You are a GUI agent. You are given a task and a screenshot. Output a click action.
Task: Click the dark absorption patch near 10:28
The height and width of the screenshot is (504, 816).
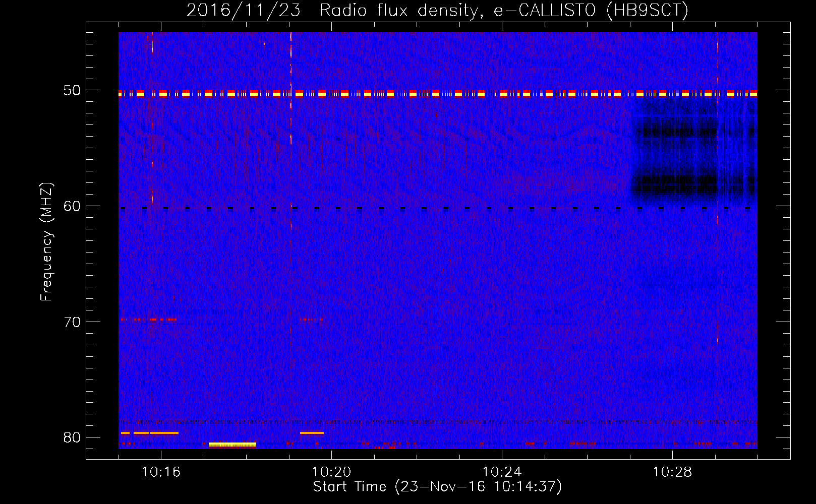693,151
